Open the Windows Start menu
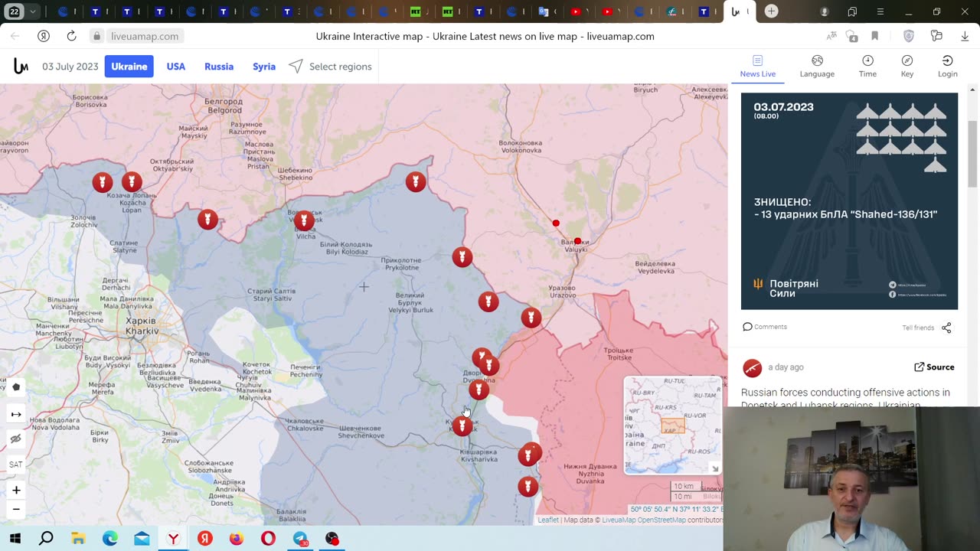 click(15, 539)
